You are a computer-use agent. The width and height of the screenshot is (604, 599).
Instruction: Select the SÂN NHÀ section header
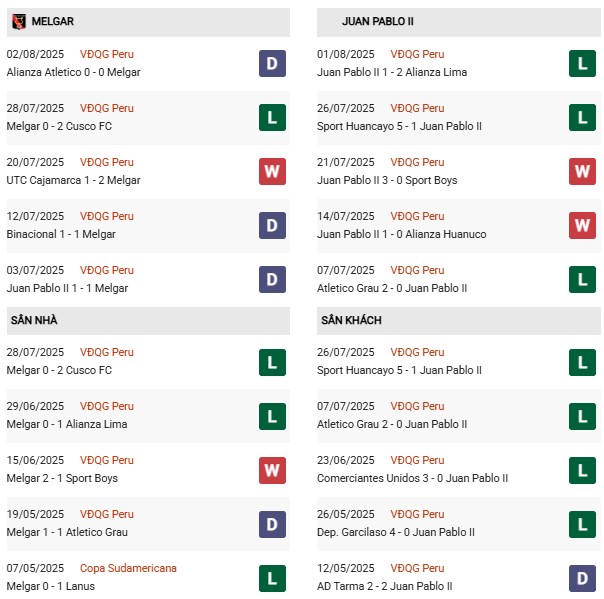coord(35,320)
